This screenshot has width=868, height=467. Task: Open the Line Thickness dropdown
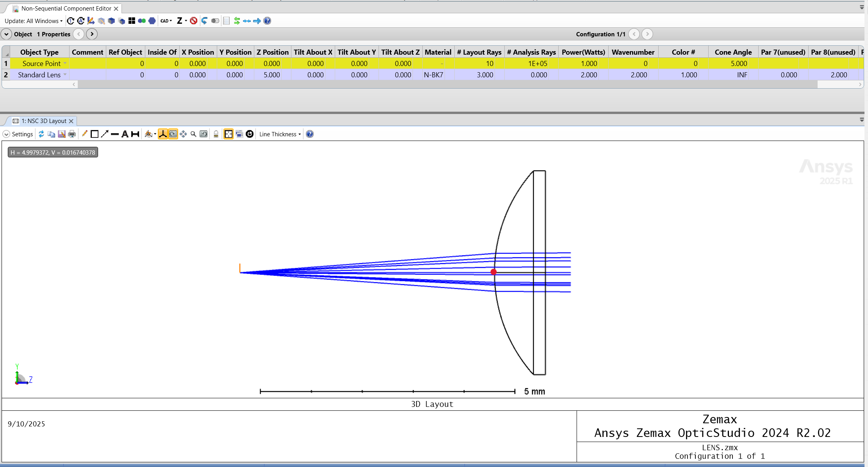click(x=279, y=134)
